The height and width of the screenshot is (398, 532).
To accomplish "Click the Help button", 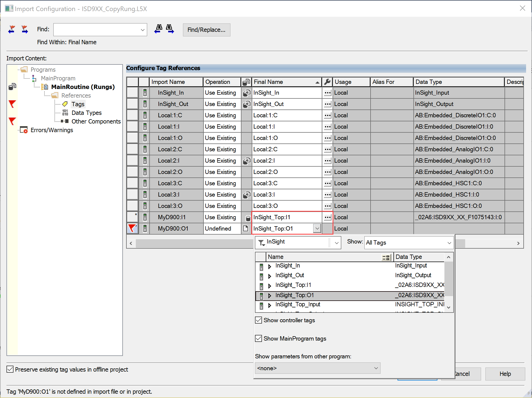I will click(x=505, y=374).
